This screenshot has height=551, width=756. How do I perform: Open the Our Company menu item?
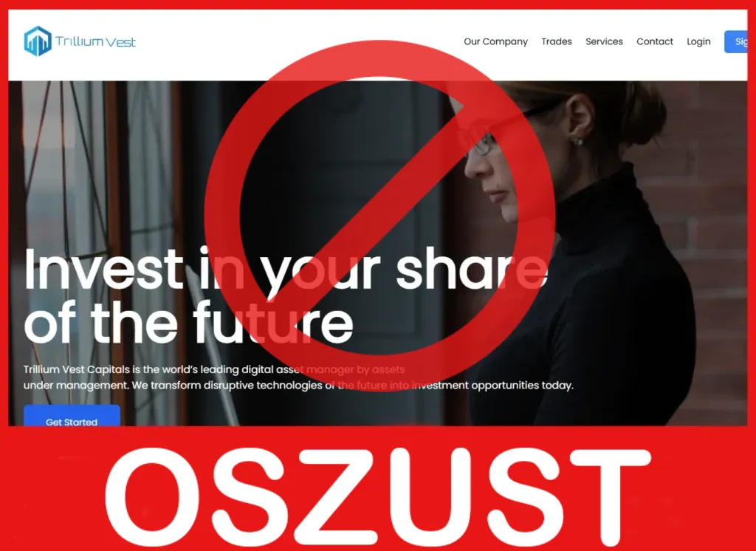coord(495,41)
